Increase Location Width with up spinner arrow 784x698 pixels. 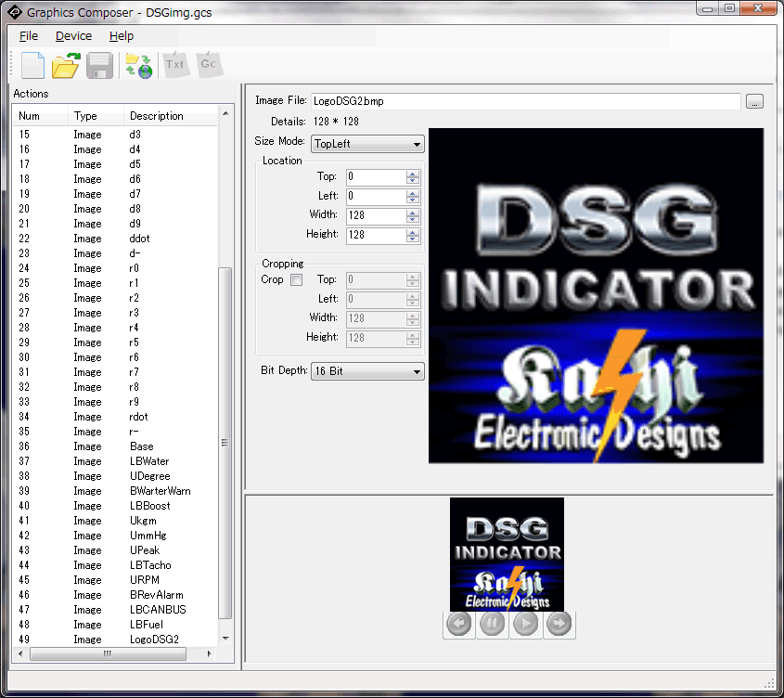(x=413, y=213)
